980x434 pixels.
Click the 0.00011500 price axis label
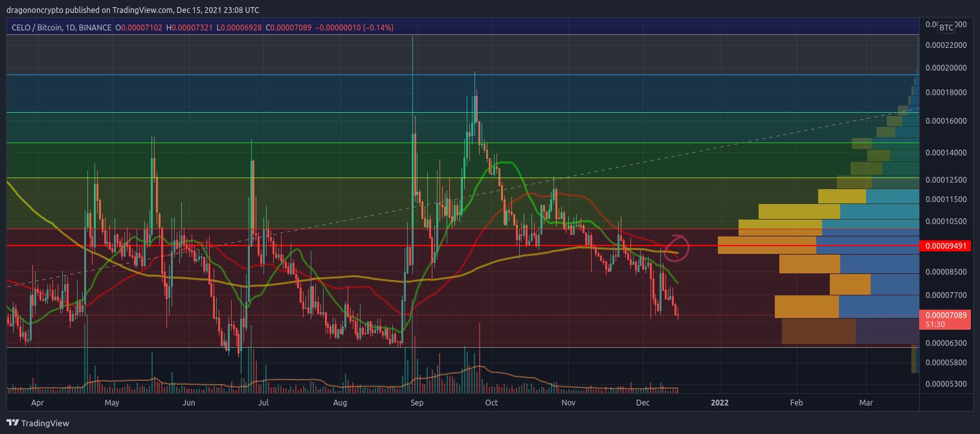pos(946,200)
